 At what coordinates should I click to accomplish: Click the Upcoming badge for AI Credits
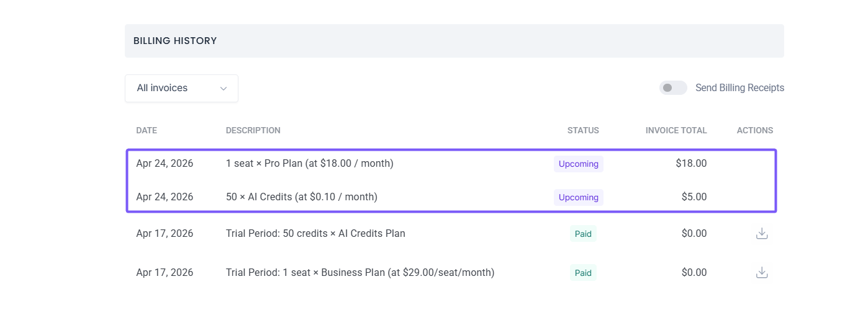(x=578, y=197)
